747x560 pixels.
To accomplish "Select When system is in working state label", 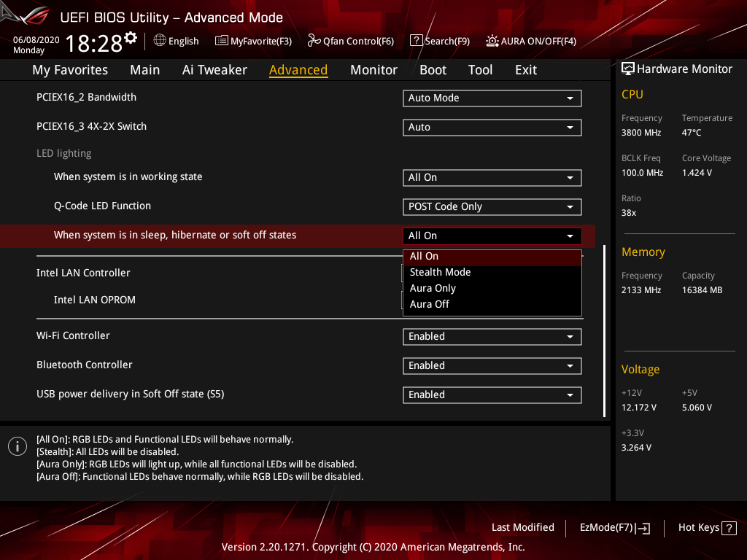I will click(x=128, y=176).
